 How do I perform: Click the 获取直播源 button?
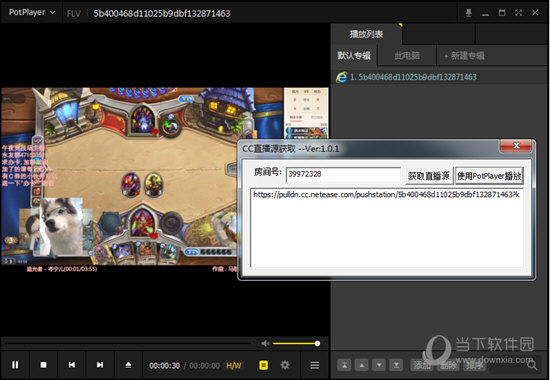coord(429,176)
